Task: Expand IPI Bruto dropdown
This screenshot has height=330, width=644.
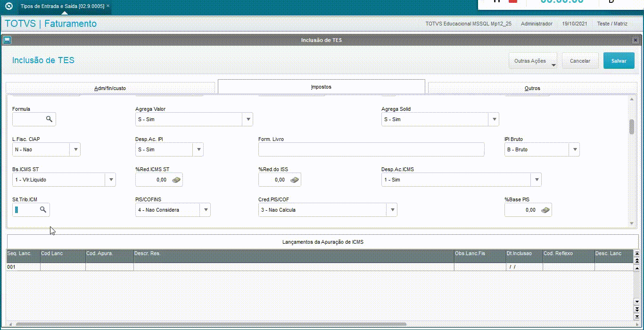Action: click(575, 149)
